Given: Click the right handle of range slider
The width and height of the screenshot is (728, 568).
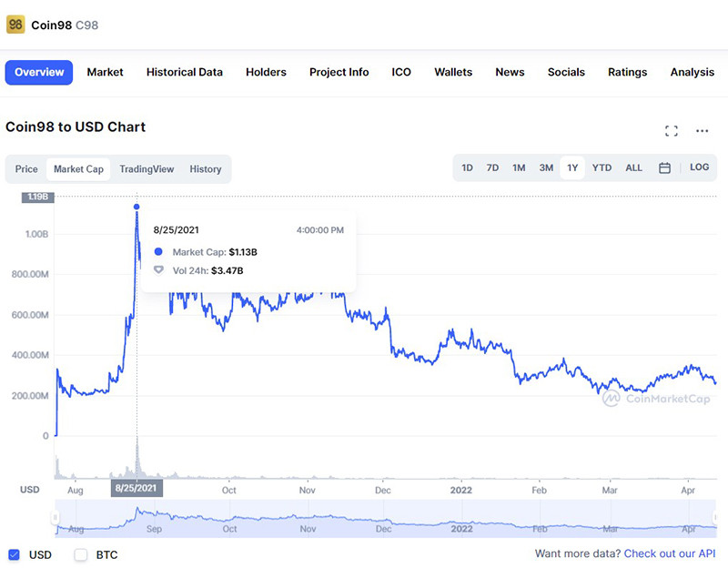Looking at the screenshot, I should tap(714, 519).
